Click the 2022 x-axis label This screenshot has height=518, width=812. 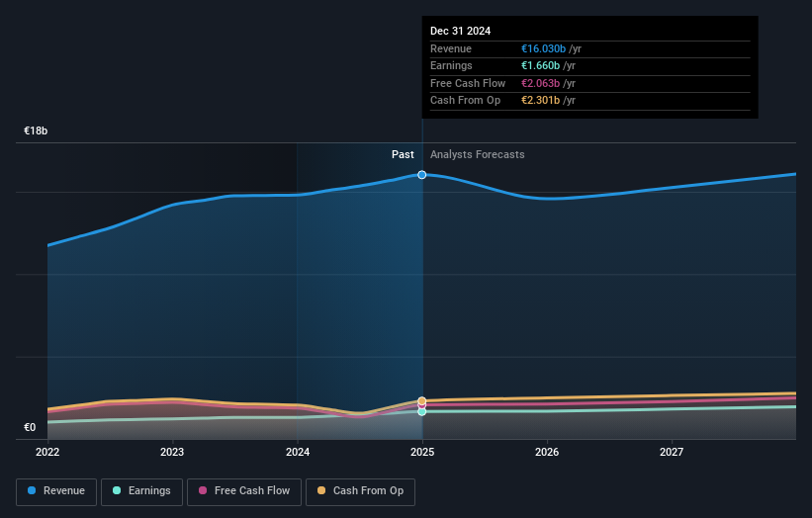click(x=47, y=452)
